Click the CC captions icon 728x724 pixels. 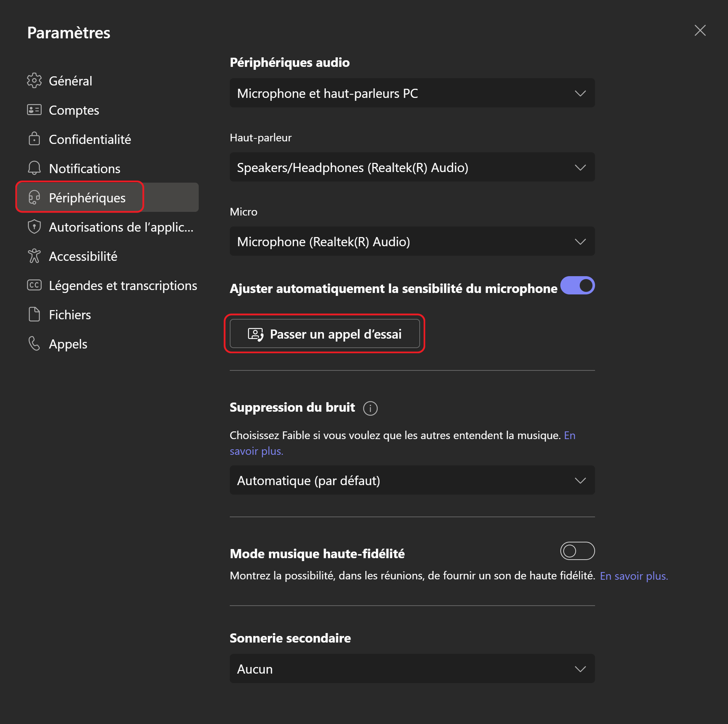(x=34, y=285)
